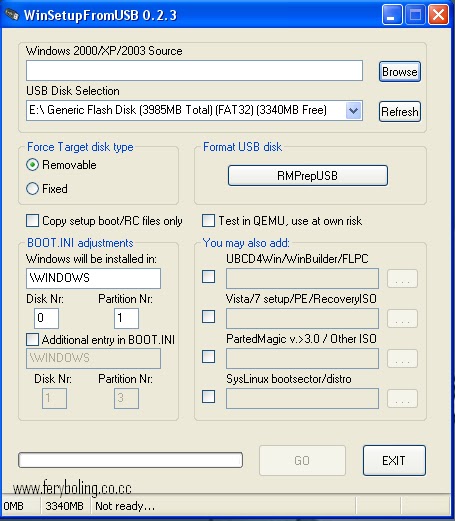This screenshot has width=455, height=521.
Task: Click the 'Not ready...' status text
Action: coord(125,506)
